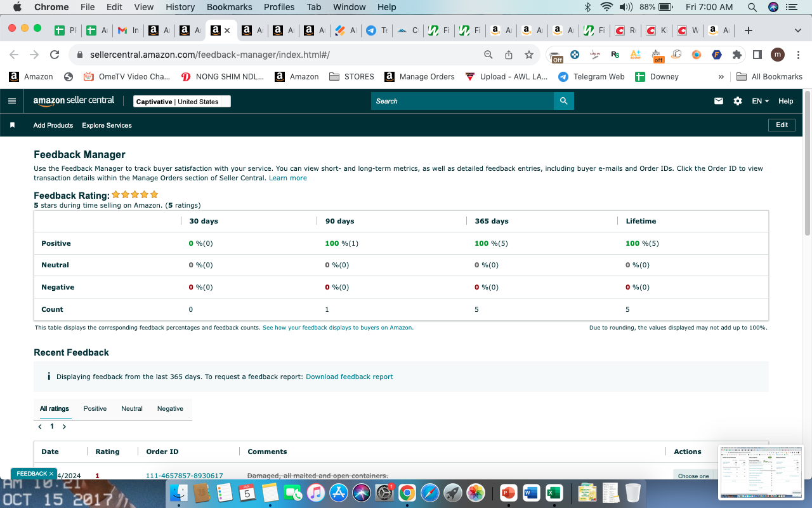
Task: Switch to the Negative ratings tab
Action: [x=170, y=408]
